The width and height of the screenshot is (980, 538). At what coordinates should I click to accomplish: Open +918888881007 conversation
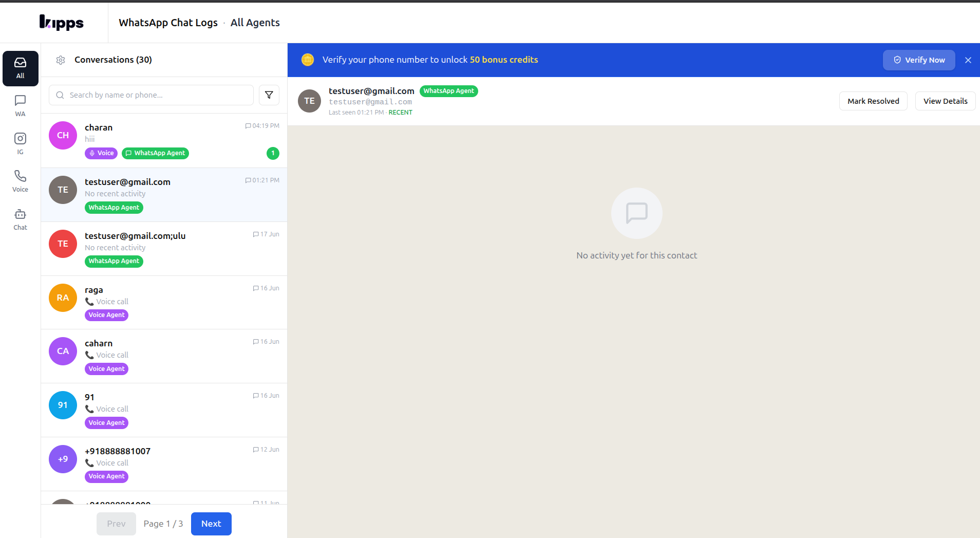pos(164,464)
